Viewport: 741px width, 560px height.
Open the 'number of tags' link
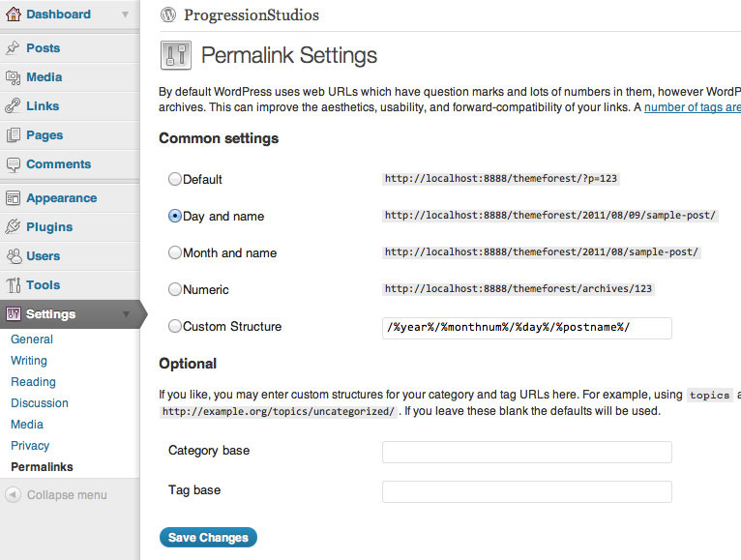click(x=692, y=107)
